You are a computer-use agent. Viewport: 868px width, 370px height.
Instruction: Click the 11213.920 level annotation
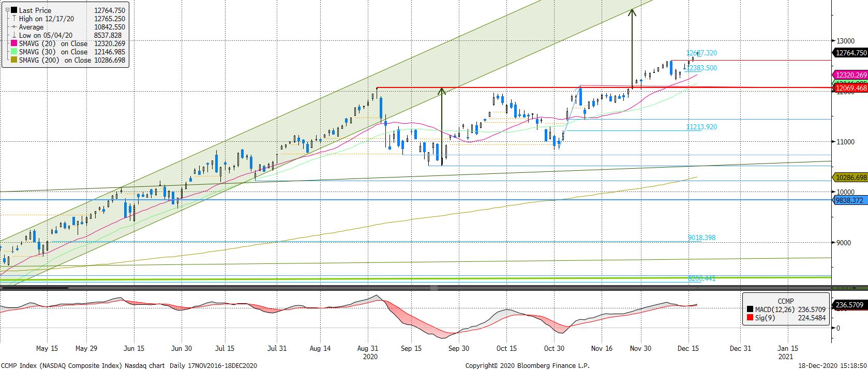click(x=701, y=127)
